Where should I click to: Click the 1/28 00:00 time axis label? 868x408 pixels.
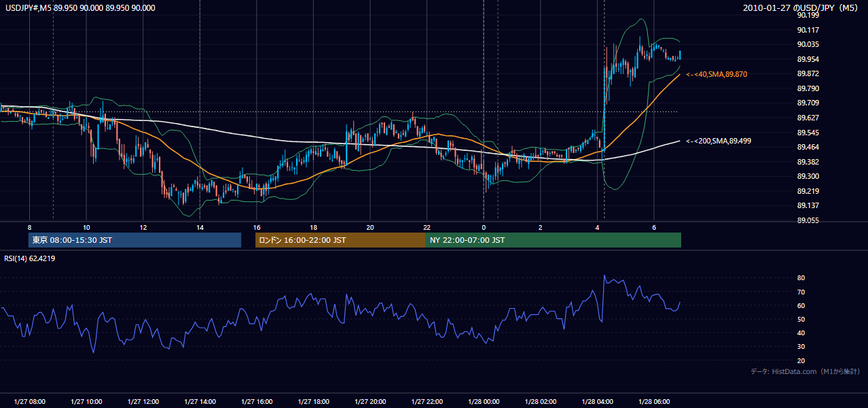pyautogui.click(x=484, y=402)
